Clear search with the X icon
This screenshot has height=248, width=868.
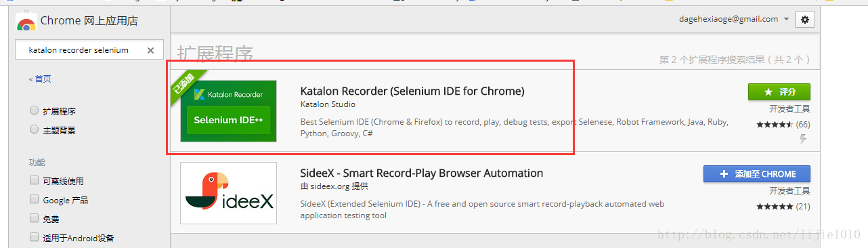point(150,50)
